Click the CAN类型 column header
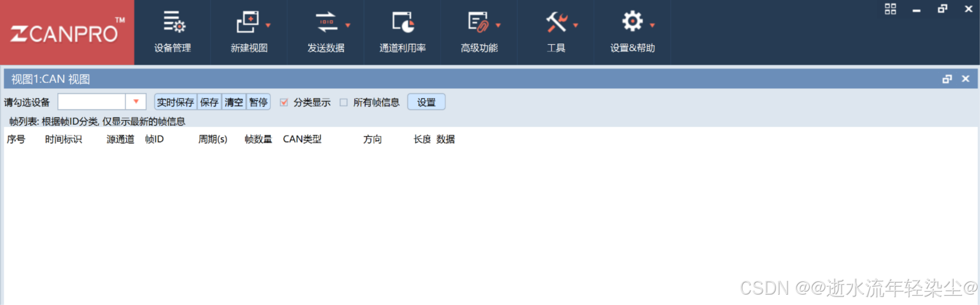980x305 pixels. pos(302,139)
